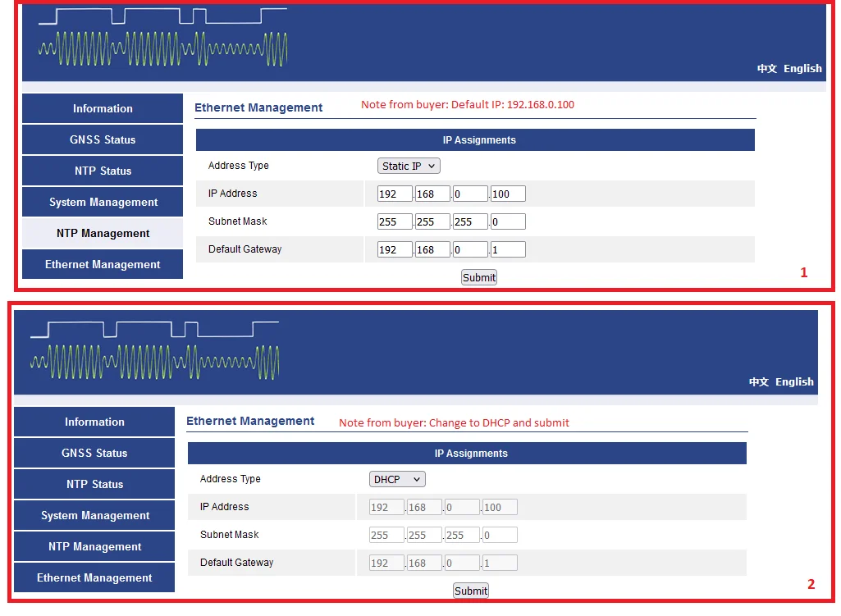Click disabled Subnet Mask first octet, bottom panel
Viewport: 841px width, 616px height.
click(386, 535)
